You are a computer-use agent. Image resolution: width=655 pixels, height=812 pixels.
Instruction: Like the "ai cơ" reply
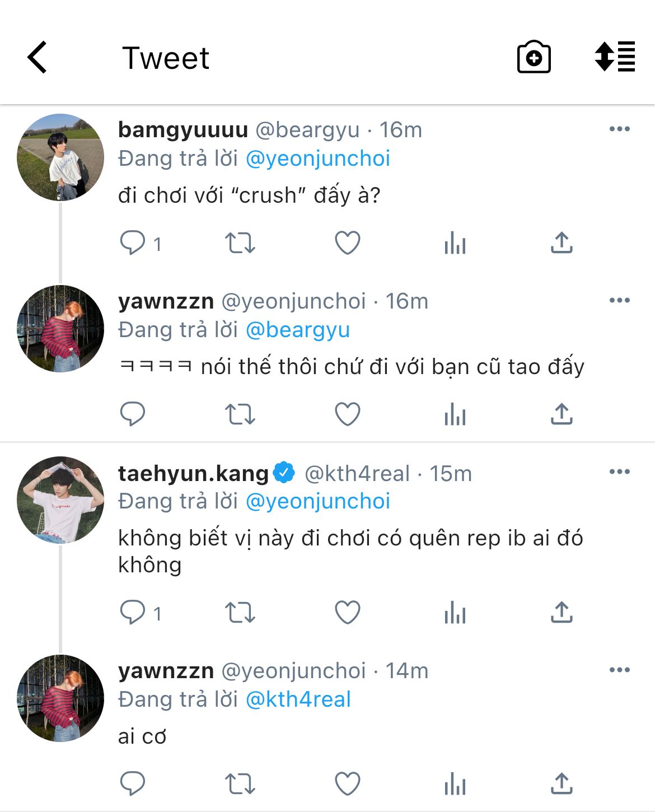[x=347, y=784]
